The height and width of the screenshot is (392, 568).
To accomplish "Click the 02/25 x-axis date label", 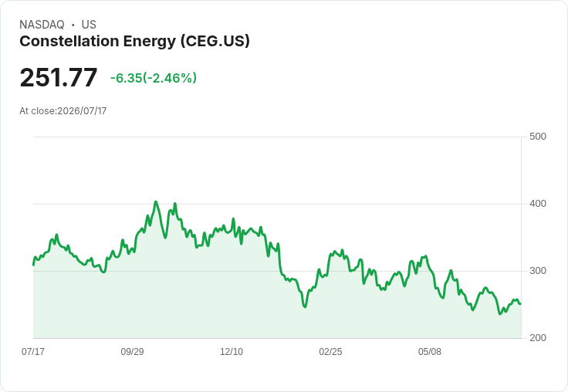I will click(330, 352).
